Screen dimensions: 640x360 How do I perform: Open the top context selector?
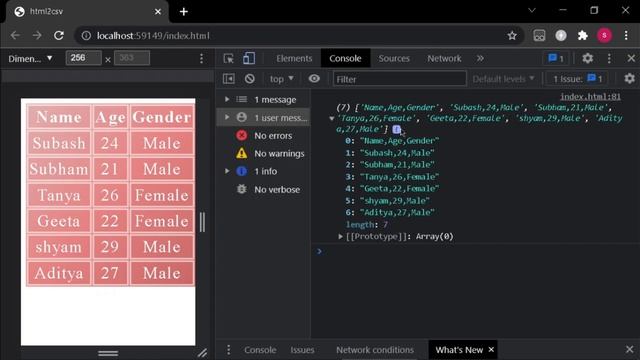[281, 79]
